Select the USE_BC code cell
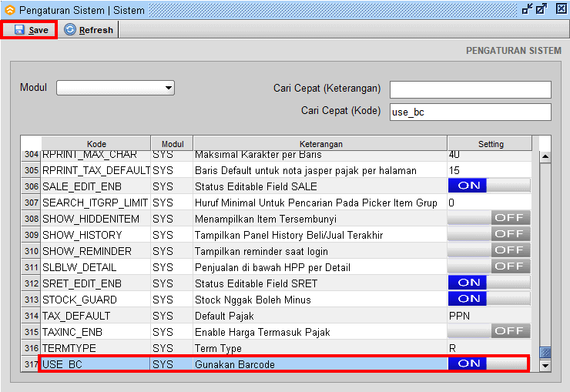 (x=96, y=364)
